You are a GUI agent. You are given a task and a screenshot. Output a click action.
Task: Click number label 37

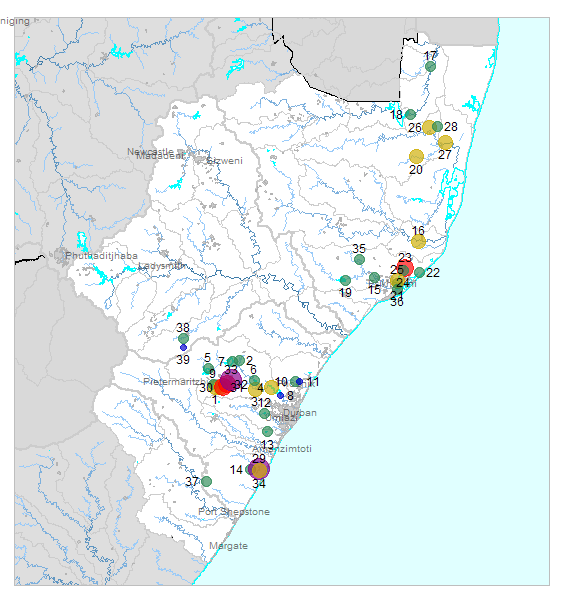192,481
